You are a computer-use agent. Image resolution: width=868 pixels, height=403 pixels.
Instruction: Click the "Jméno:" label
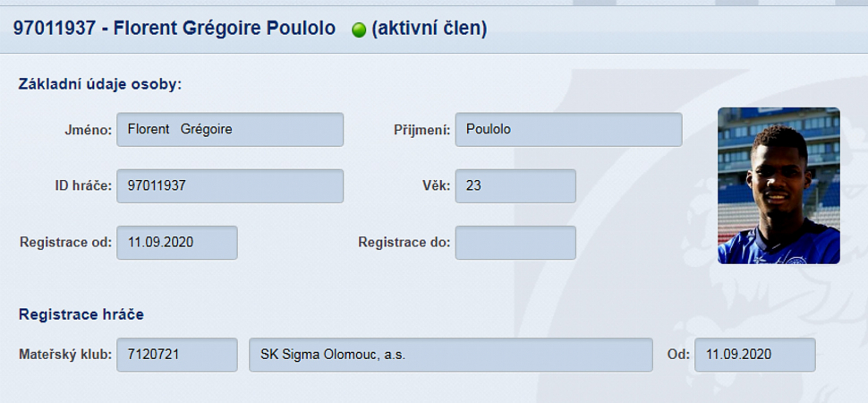click(x=87, y=130)
